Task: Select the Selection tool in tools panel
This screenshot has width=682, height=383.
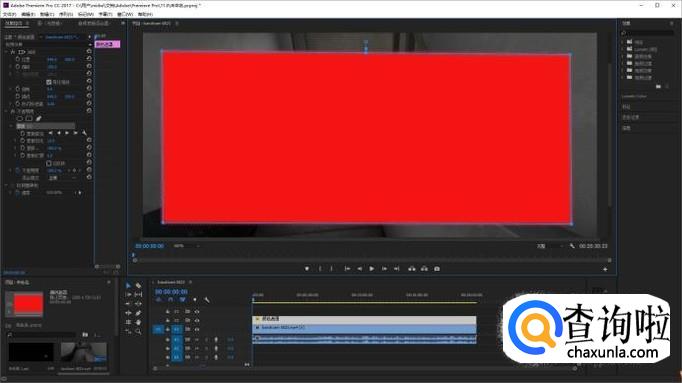Action: 128,286
